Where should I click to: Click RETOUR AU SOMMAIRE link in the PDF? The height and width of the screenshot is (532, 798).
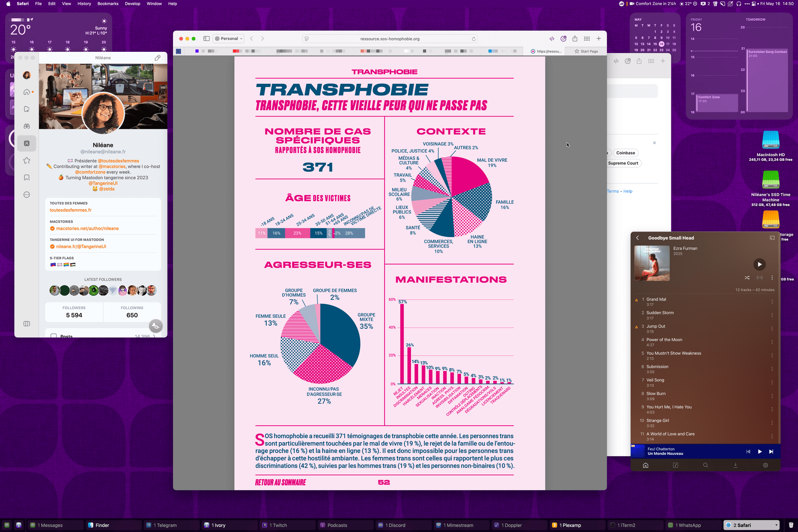pyautogui.click(x=281, y=483)
